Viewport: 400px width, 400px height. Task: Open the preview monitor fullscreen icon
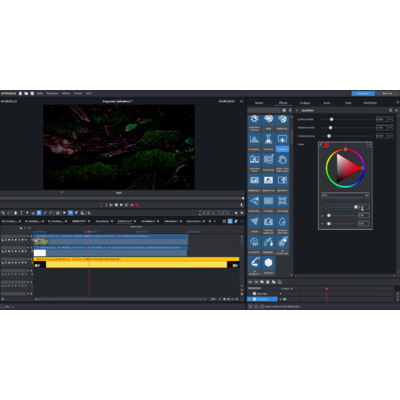242,101
